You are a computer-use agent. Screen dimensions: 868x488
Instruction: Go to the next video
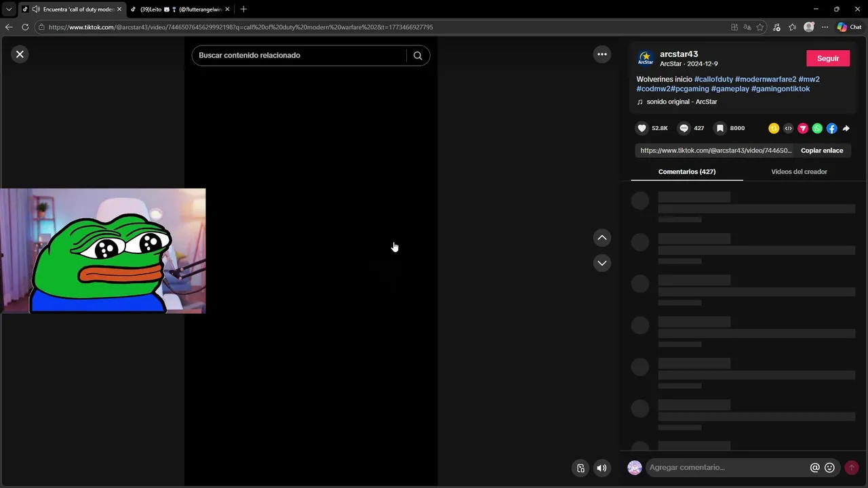click(x=601, y=263)
